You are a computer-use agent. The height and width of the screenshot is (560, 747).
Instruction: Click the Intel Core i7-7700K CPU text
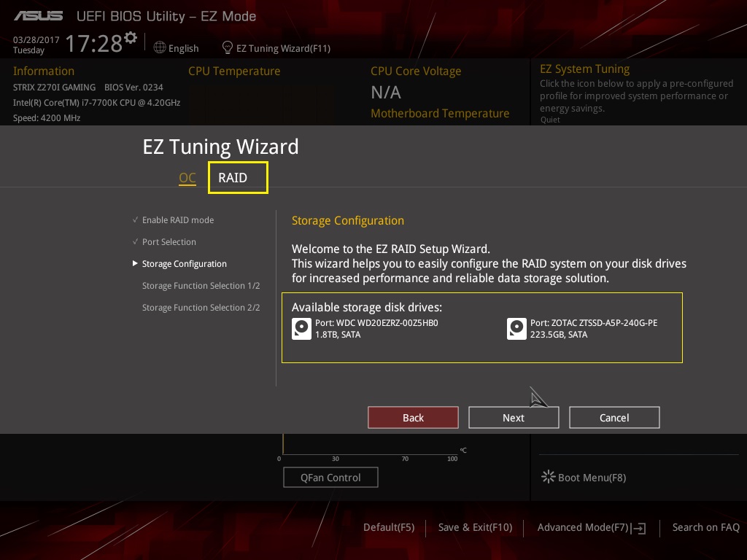pyautogui.click(x=97, y=102)
